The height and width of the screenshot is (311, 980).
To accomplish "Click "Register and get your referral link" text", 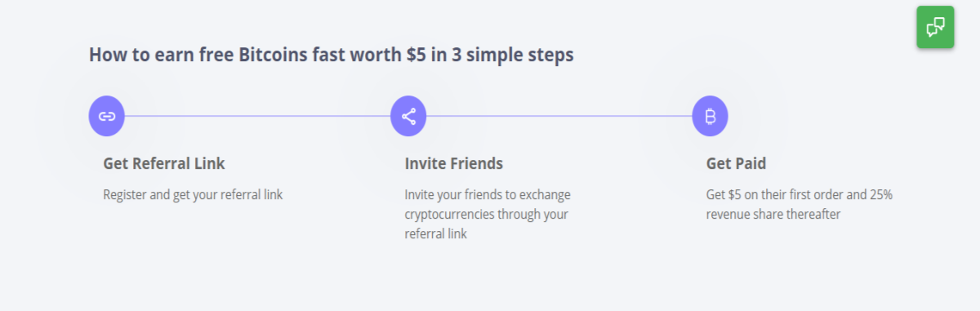I will coord(193,195).
